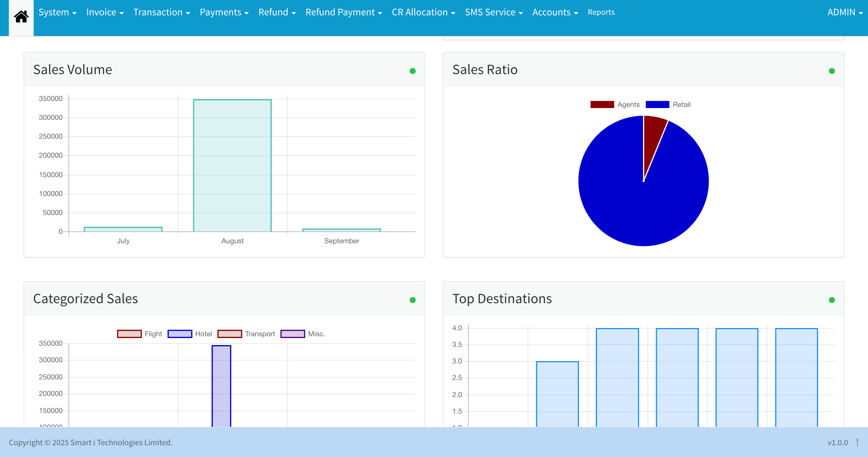Image resolution: width=868 pixels, height=457 pixels.
Task: Click the green status indicator on Top Destinations panel
Action: 832,300
